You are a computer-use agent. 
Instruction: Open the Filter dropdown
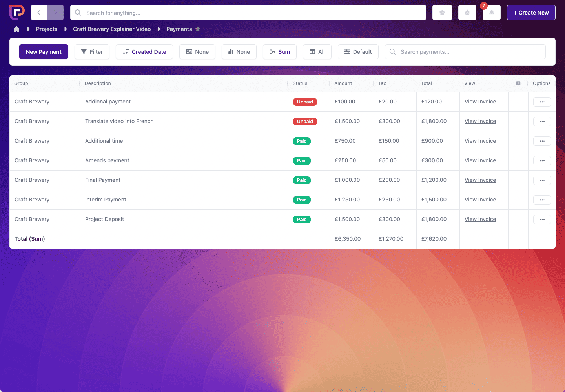92,52
